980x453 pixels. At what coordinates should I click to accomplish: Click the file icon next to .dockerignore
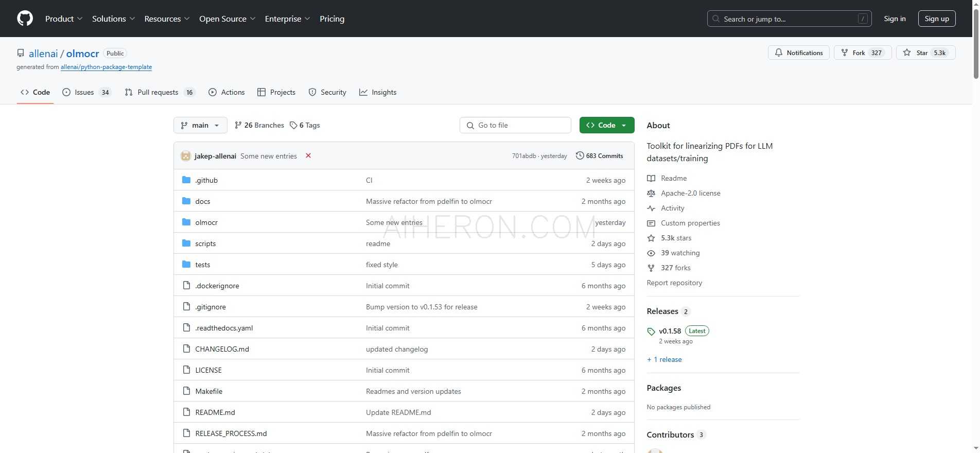coord(186,286)
